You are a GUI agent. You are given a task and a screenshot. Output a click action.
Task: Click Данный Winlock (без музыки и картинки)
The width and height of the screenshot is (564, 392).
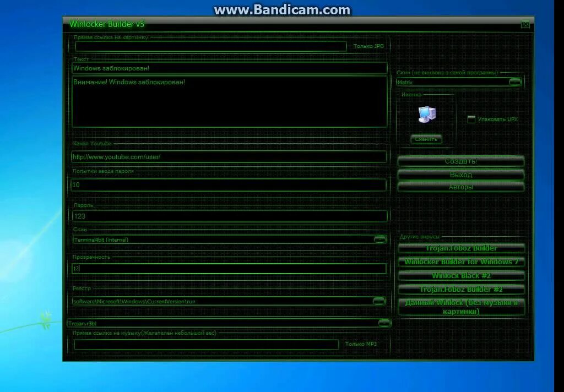click(461, 307)
